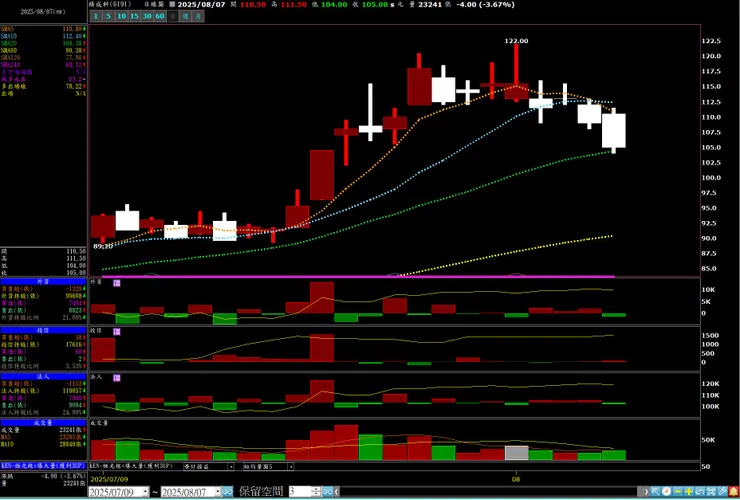Click the tallest red 外資 bar
Viewport: 740px width, 500px height.
coord(322,297)
